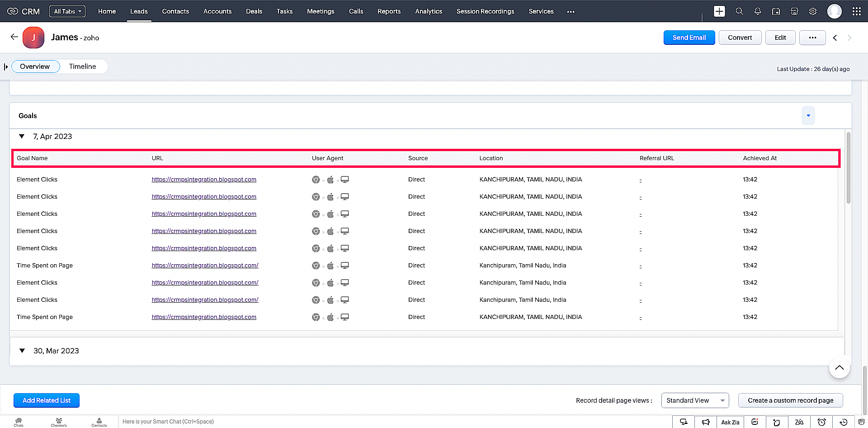Viewport: 868px width, 428px height.
Task: Go to the Analytics tab
Action: point(428,11)
